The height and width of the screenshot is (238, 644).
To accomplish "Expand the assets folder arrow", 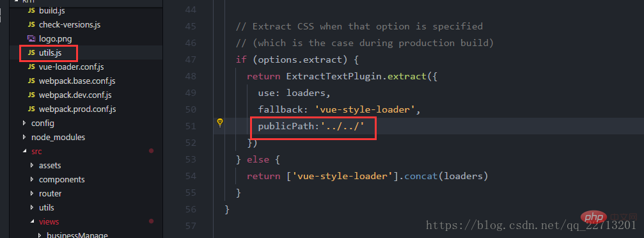I will (33, 165).
